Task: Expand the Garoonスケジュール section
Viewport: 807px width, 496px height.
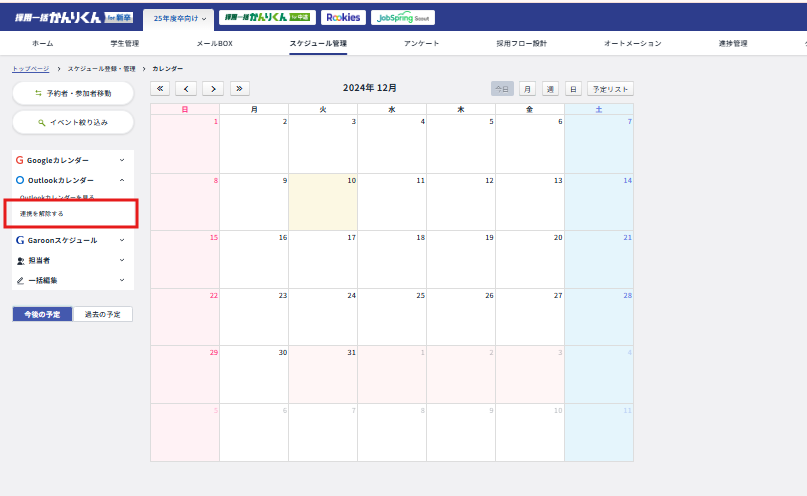Action: point(72,240)
